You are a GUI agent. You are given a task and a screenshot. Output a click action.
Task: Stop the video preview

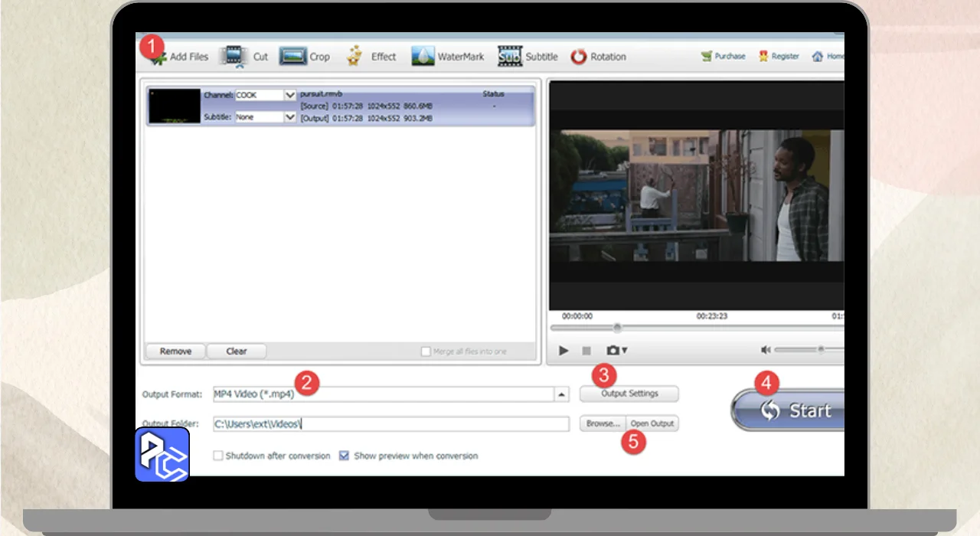586,351
